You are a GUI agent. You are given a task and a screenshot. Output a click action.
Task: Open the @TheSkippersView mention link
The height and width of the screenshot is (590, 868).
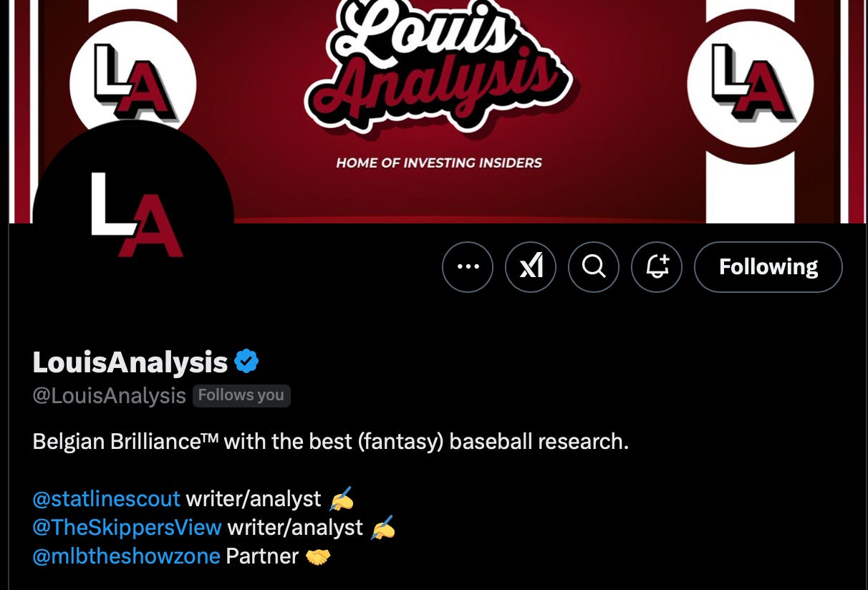pos(127,528)
